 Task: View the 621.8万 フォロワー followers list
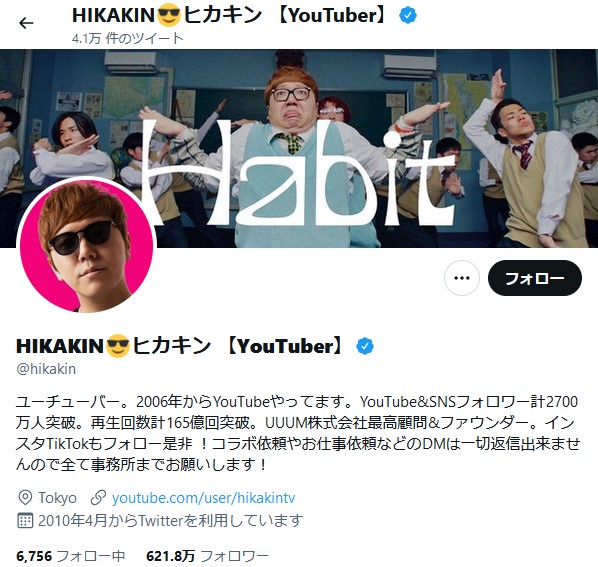[207, 556]
